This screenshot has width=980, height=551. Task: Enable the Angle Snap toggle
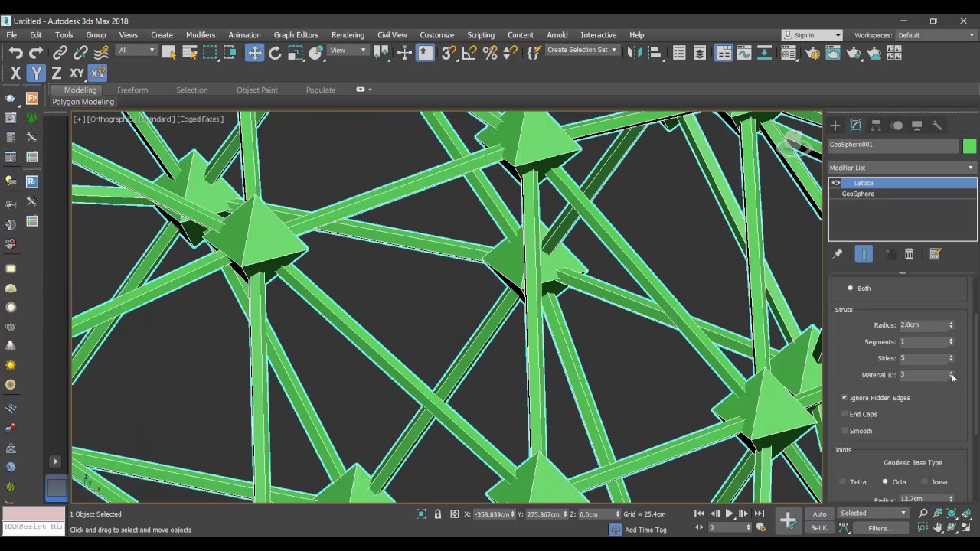[469, 53]
